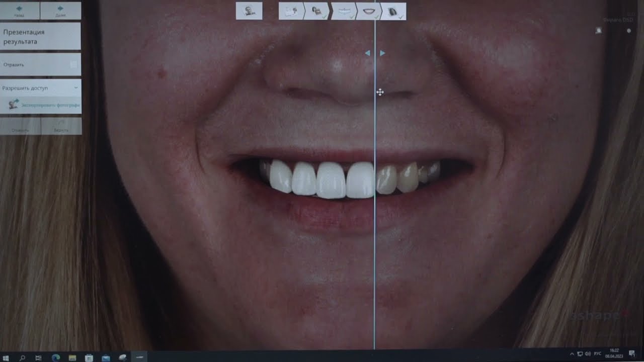Click the Отменить undo button

pos(20,126)
